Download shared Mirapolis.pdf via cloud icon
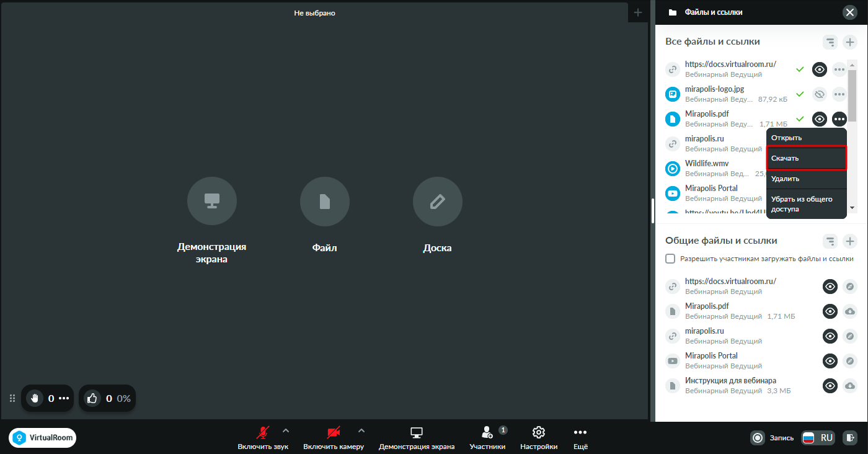This screenshot has width=868, height=454. pyautogui.click(x=850, y=311)
